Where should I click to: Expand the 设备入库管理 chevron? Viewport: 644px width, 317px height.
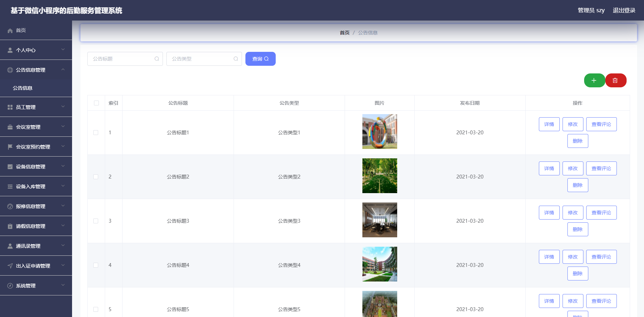[63, 186]
